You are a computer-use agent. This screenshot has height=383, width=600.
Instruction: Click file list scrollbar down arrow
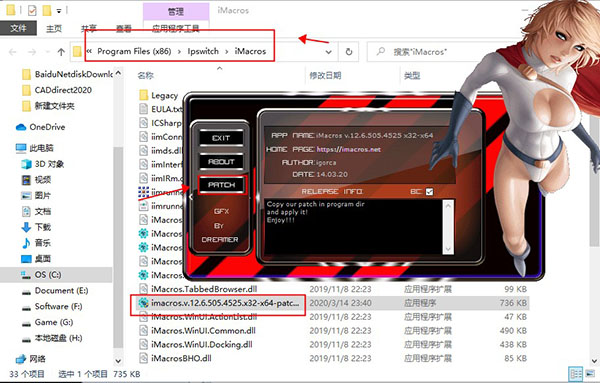(x=595, y=361)
